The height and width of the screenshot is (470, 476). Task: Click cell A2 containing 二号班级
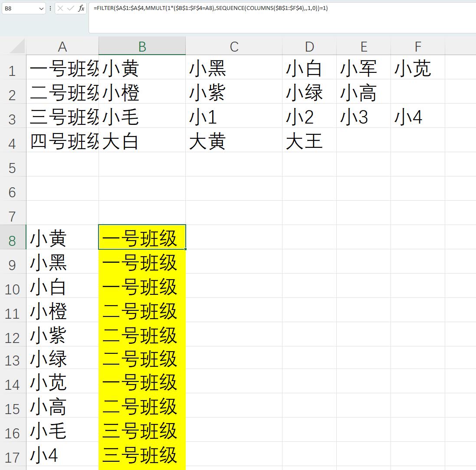[62, 91]
